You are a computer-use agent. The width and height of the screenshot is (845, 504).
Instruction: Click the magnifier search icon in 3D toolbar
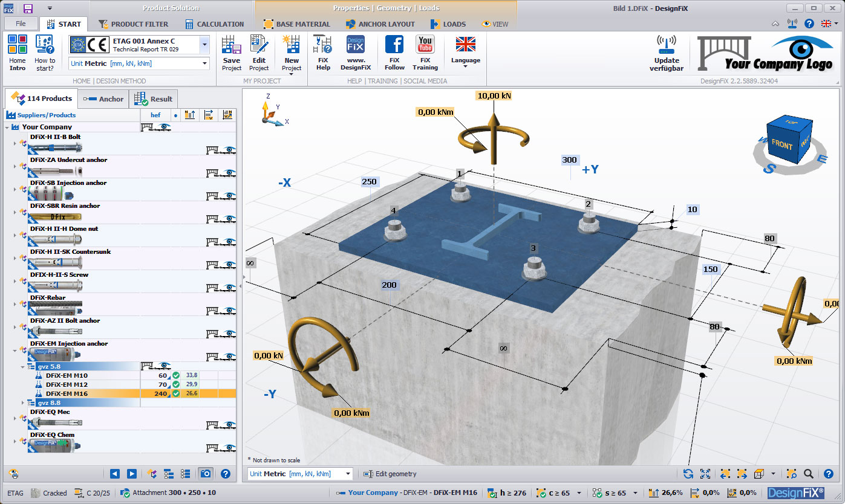[809, 474]
